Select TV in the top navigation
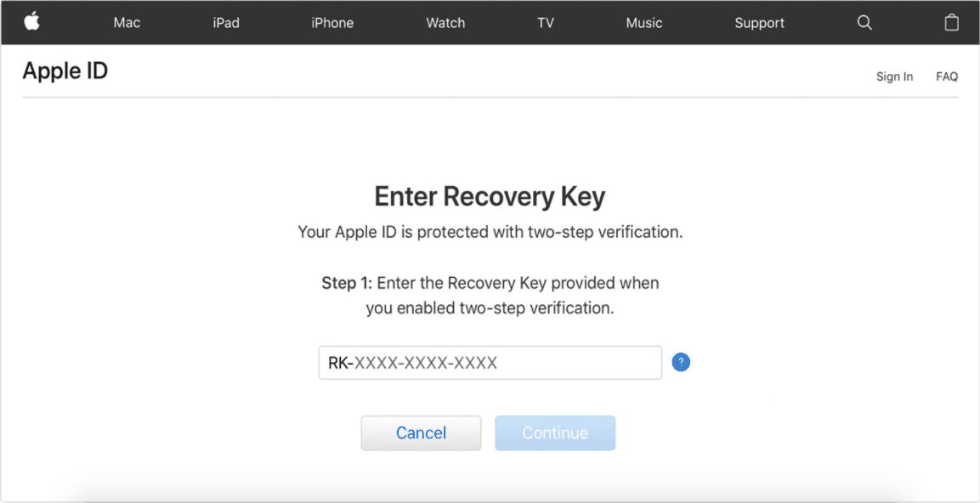 pos(546,23)
